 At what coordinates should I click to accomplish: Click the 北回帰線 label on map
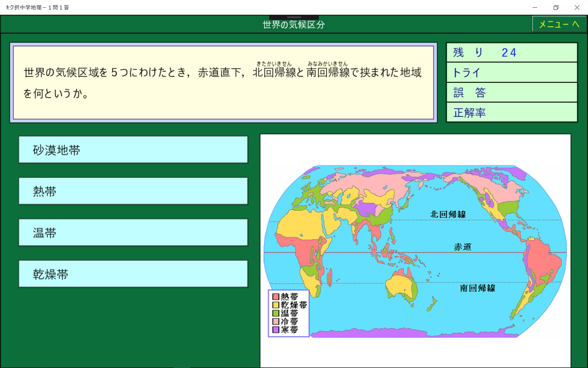tap(448, 214)
